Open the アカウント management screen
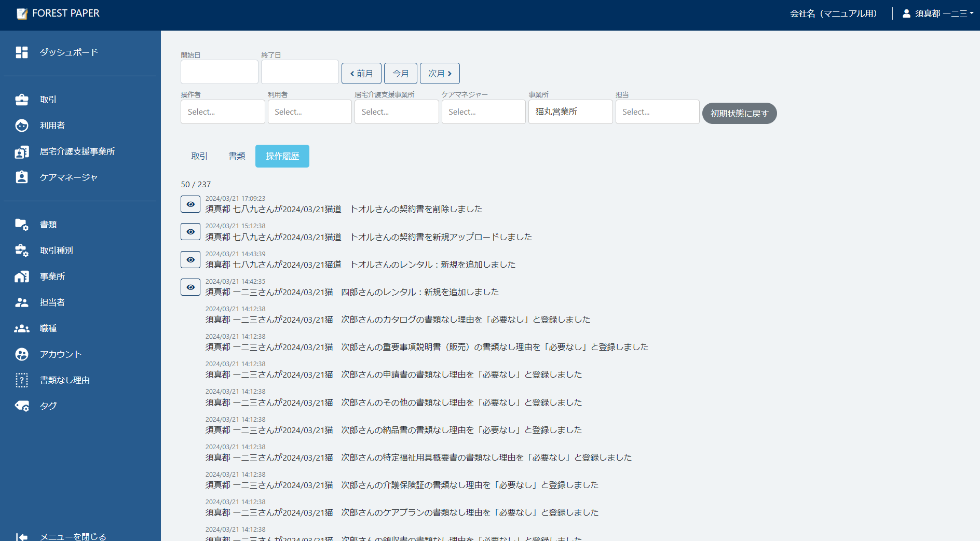 tap(60, 354)
